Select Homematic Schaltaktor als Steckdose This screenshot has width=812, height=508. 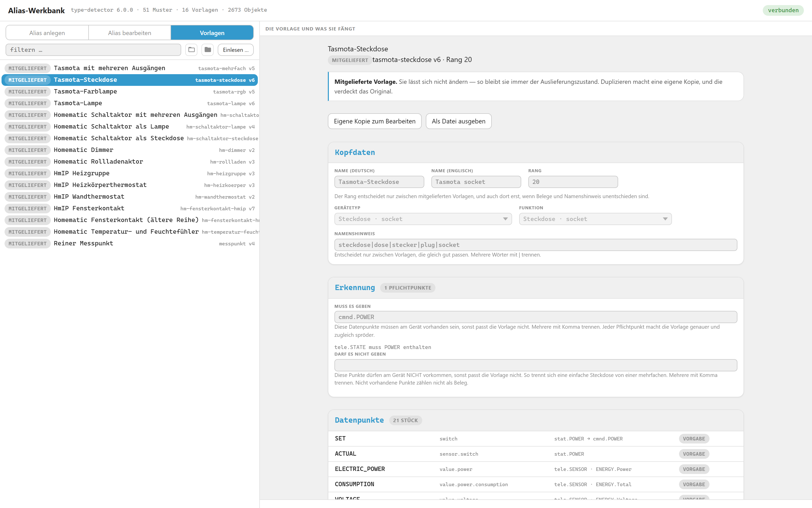point(129,138)
